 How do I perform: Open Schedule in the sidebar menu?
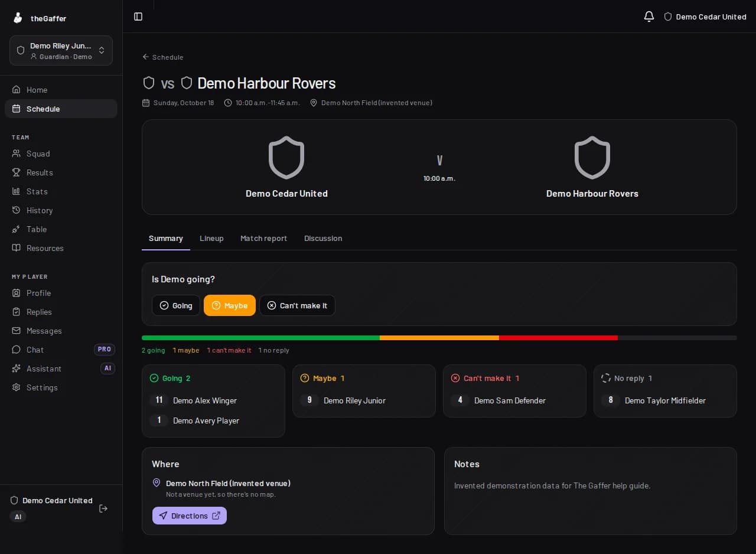61,109
